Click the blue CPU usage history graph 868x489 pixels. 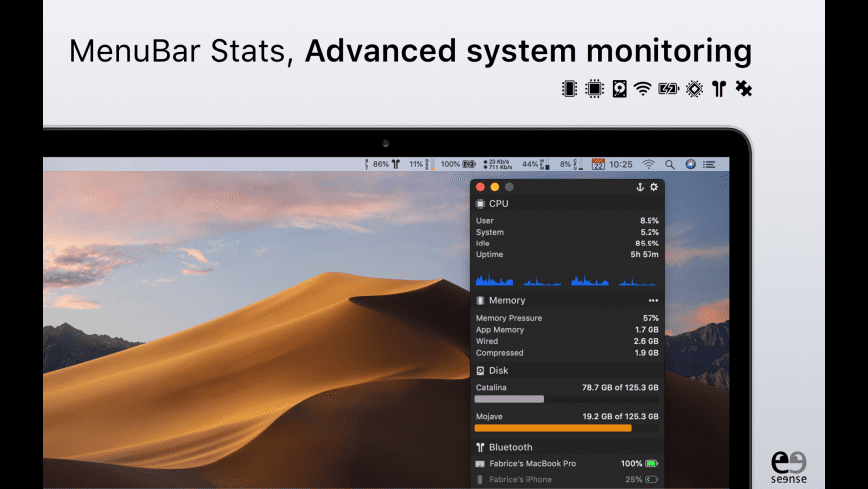click(x=566, y=280)
